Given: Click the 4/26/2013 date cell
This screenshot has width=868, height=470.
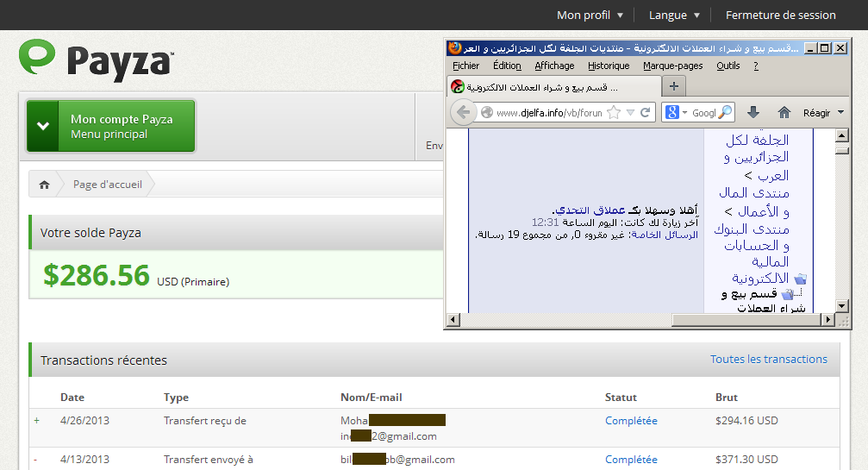Looking at the screenshot, I should pyautogui.click(x=84, y=421).
